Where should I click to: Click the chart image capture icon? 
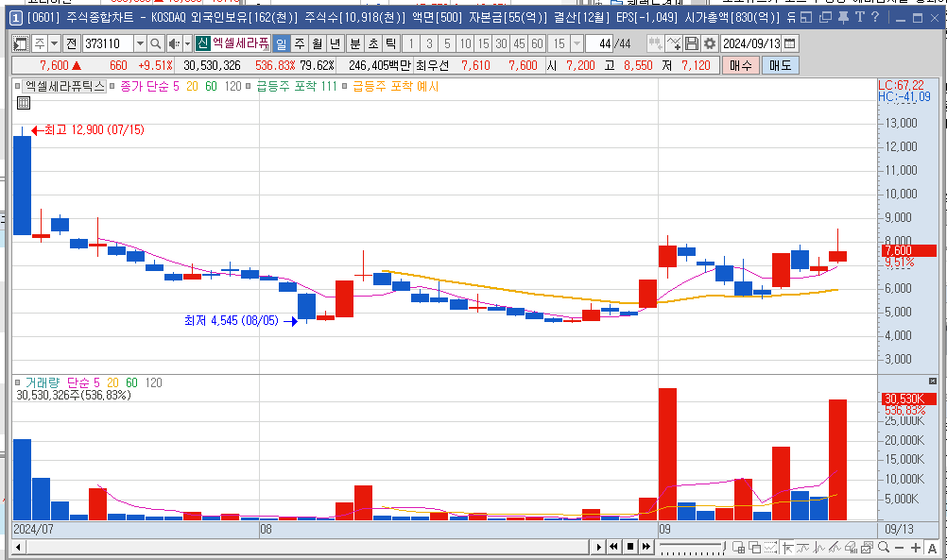[868, 548]
